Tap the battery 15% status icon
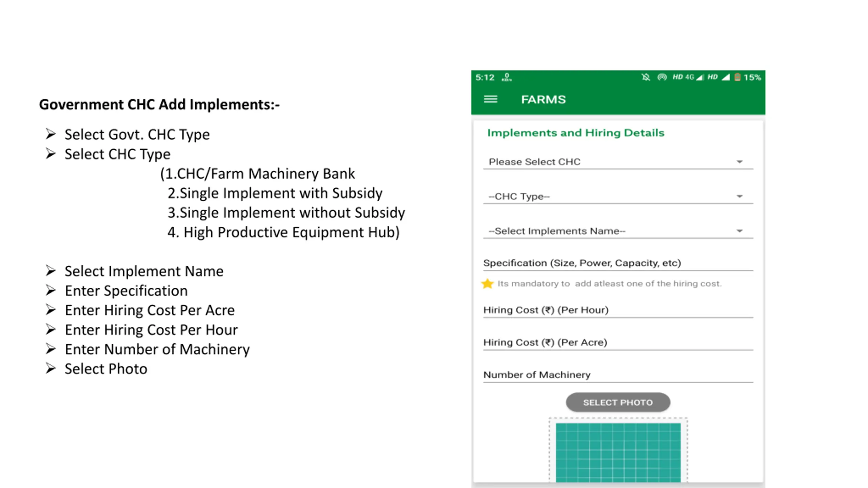Image resolution: width=868 pixels, height=488 pixels. coord(748,77)
